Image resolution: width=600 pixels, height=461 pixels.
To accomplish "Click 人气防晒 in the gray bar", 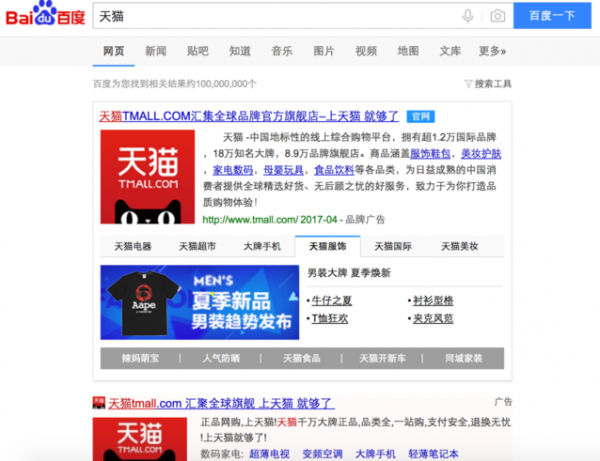I will (221, 358).
